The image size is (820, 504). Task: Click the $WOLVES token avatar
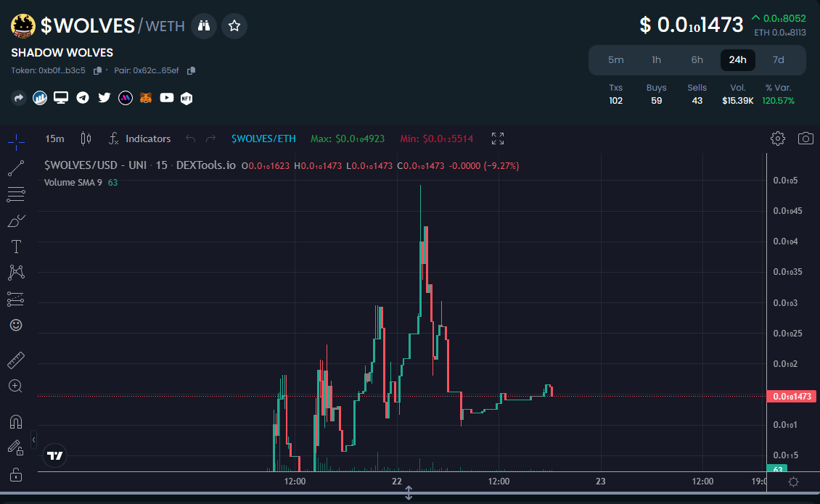(x=23, y=25)
